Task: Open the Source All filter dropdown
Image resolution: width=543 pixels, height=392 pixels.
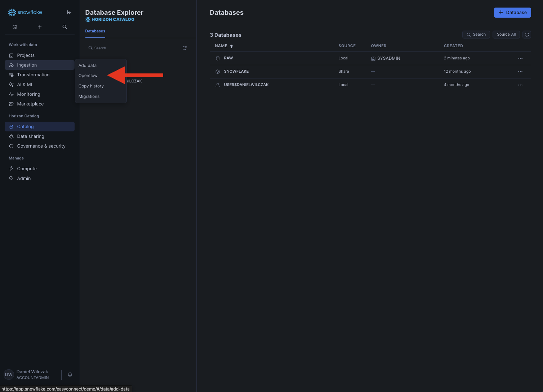Action: tap(506, 35)
